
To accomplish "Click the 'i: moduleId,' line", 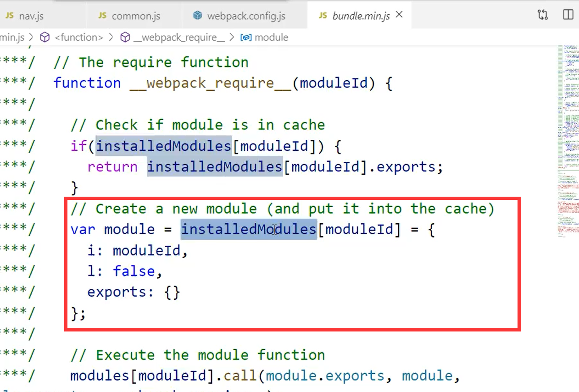I will [x=138, y=250].
